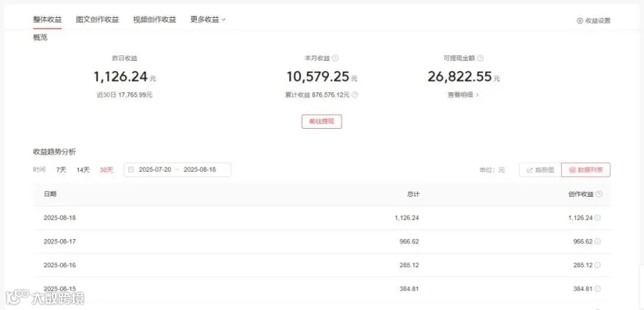644x310 pixels.
Task: Select the 14天 time range
Action: point(83,170)
